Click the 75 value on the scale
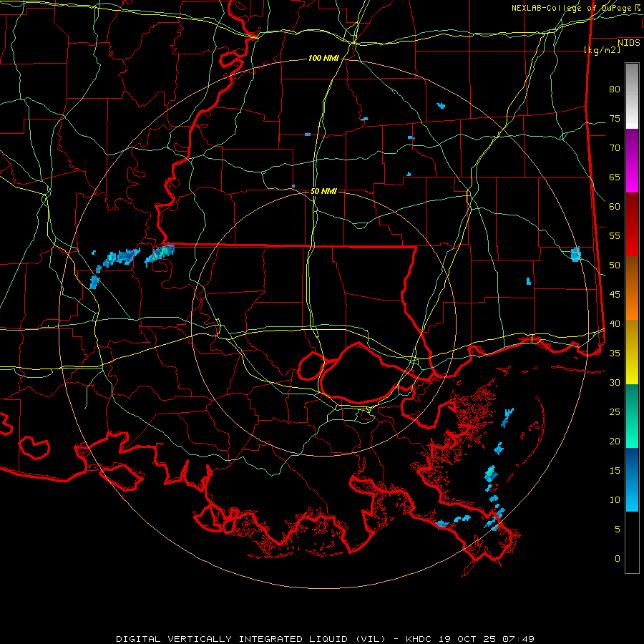The width and height of the screenshot is (644, 644). point(615,119)
